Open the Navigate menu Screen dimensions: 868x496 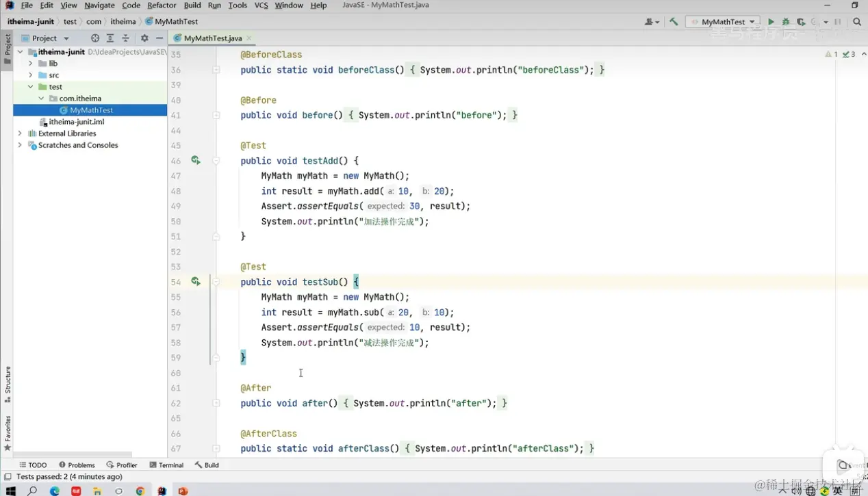[x=99, y=5]
